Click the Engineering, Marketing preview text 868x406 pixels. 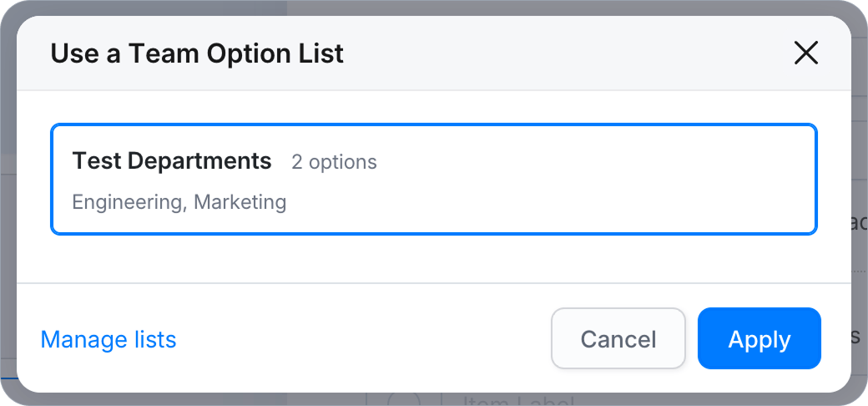pos(179,202)
